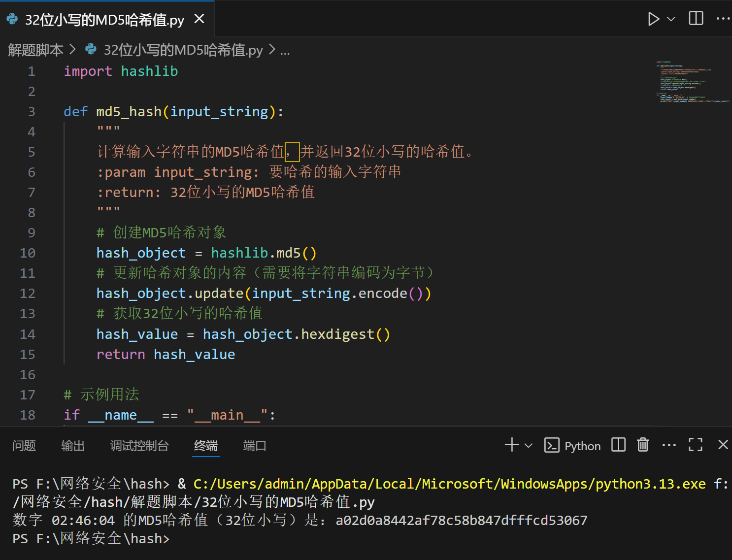Open editor more actions ellipsis menu
Screen dimensions: 732x560
click(723, 19)
